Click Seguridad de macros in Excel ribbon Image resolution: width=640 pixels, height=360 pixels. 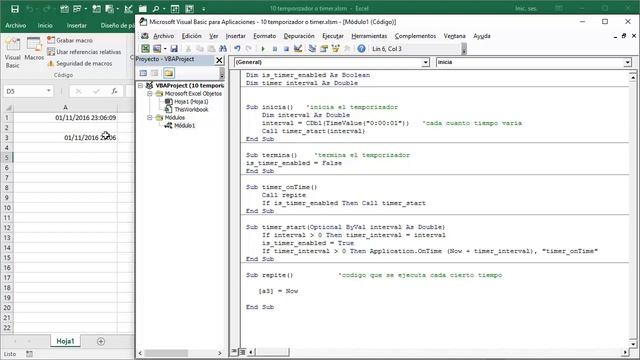(80, 63)
